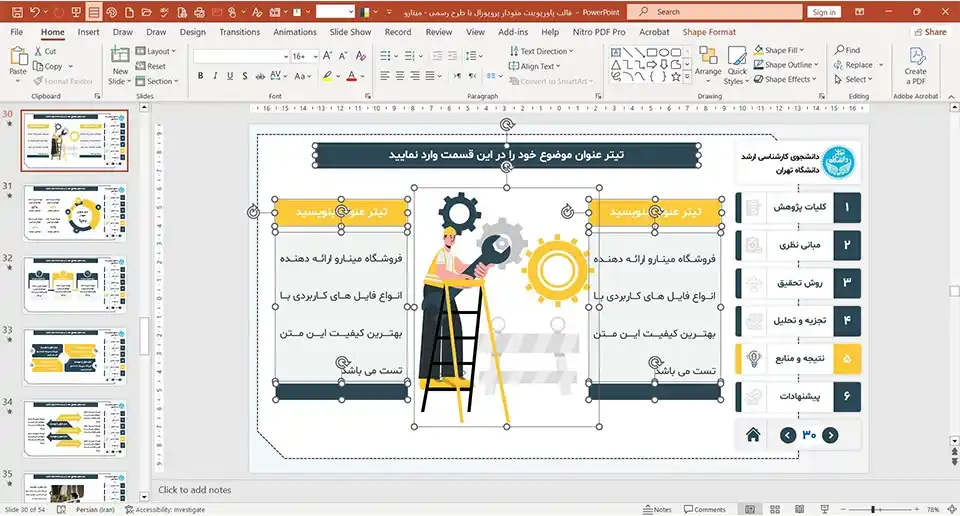This screenshot has width=960, height=516.
Task: Apply the font color swatch
Action: [x=351, y=76]
